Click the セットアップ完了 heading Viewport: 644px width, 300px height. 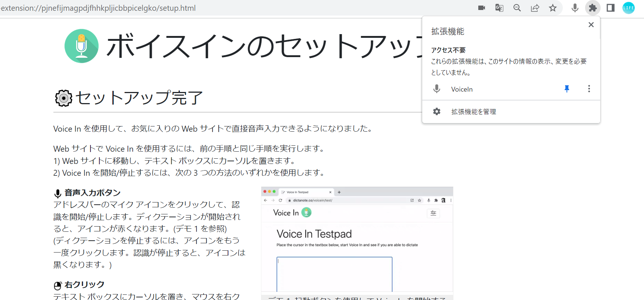139,98
